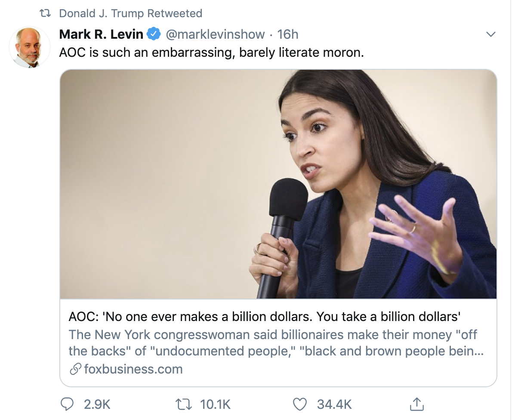
Task: Open the @marklevinshow handle
Action: coord(215,34)
